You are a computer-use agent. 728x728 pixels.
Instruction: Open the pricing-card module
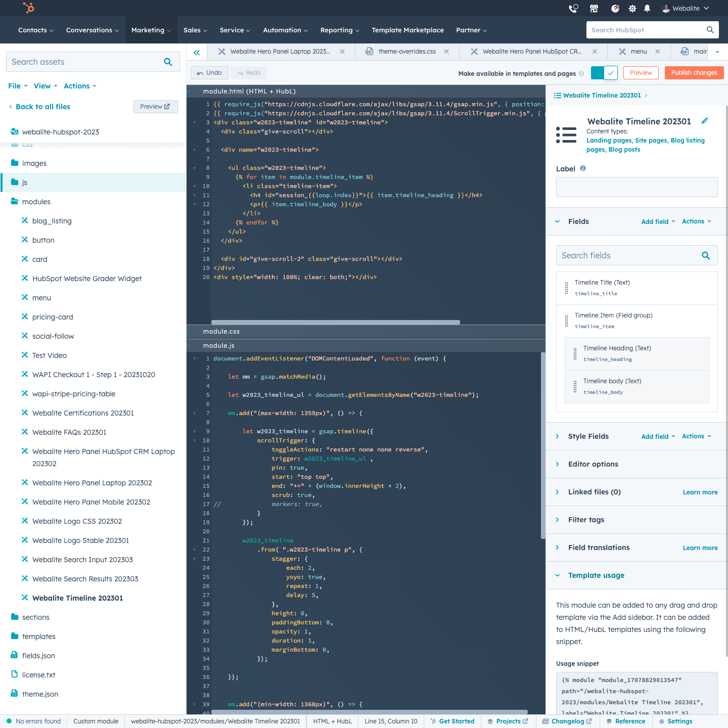point(53,317)
